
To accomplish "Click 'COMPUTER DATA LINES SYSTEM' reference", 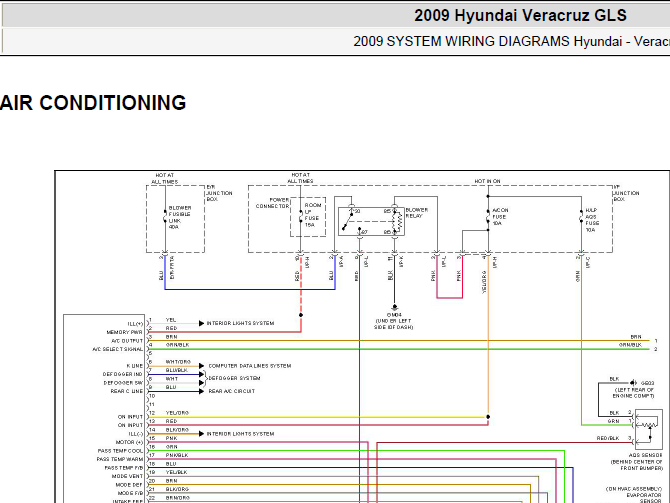I will pos(250,366).
